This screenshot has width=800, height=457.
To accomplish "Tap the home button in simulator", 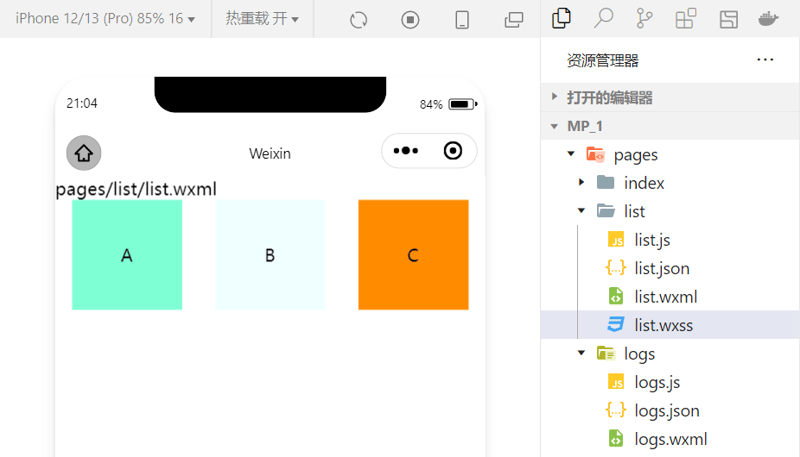I will tap(84, 153).
